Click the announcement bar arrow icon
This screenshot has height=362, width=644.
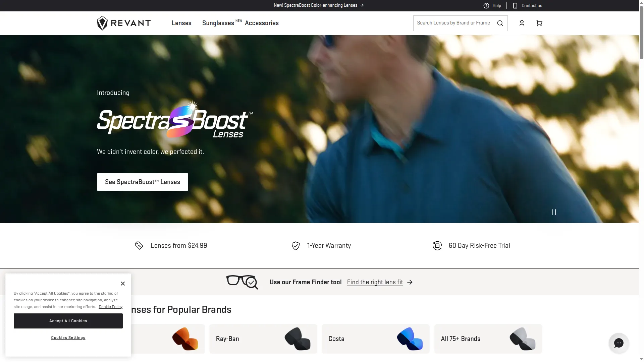(362, 5)
